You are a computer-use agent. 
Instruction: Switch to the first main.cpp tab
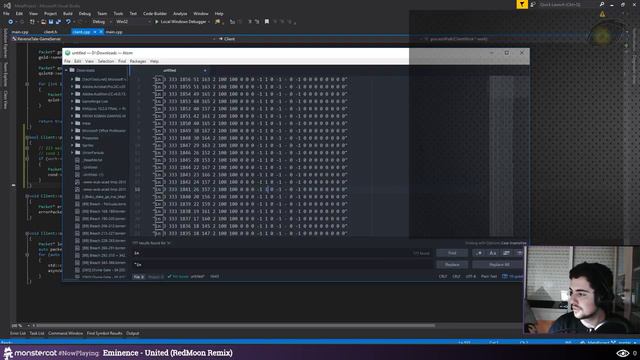click(20, 31)
